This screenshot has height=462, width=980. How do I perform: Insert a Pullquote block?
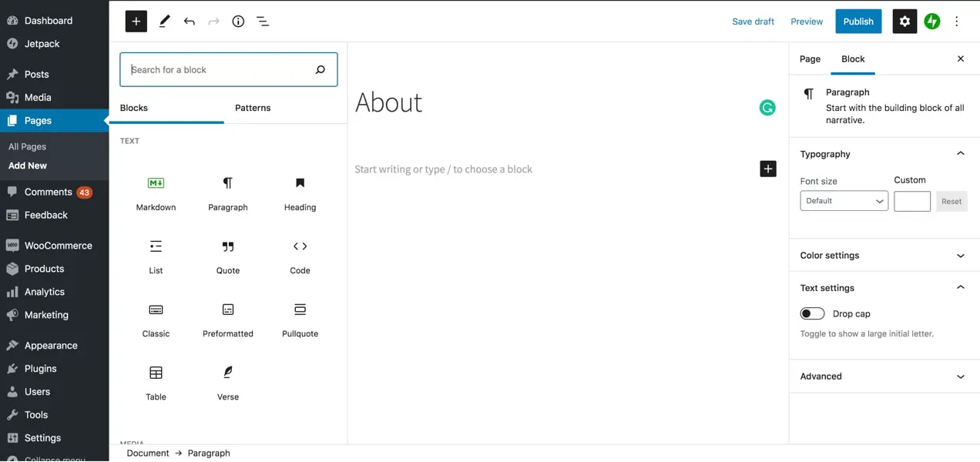click(300, 320)
